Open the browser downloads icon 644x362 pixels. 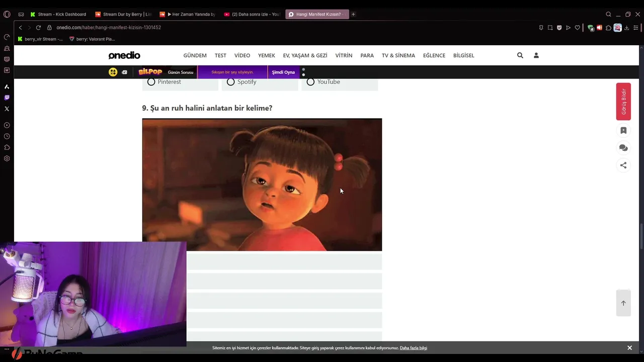click(x=626, y=28)
